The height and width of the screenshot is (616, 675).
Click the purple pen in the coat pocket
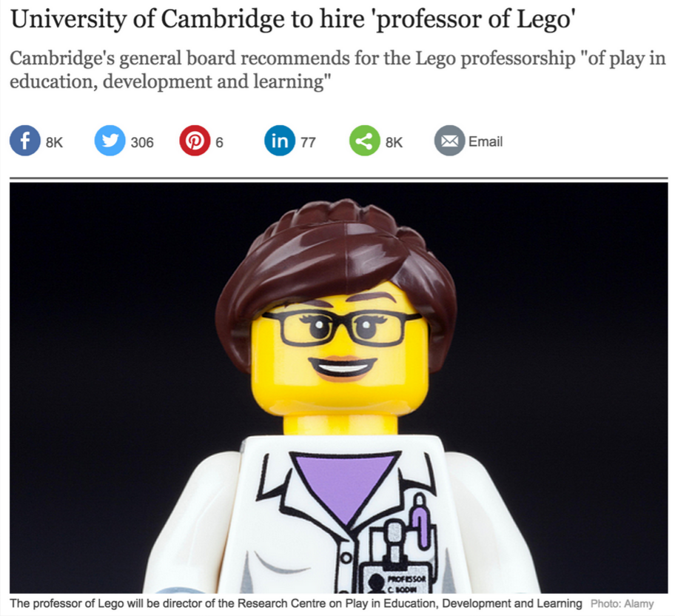click(x=420, y=522)
